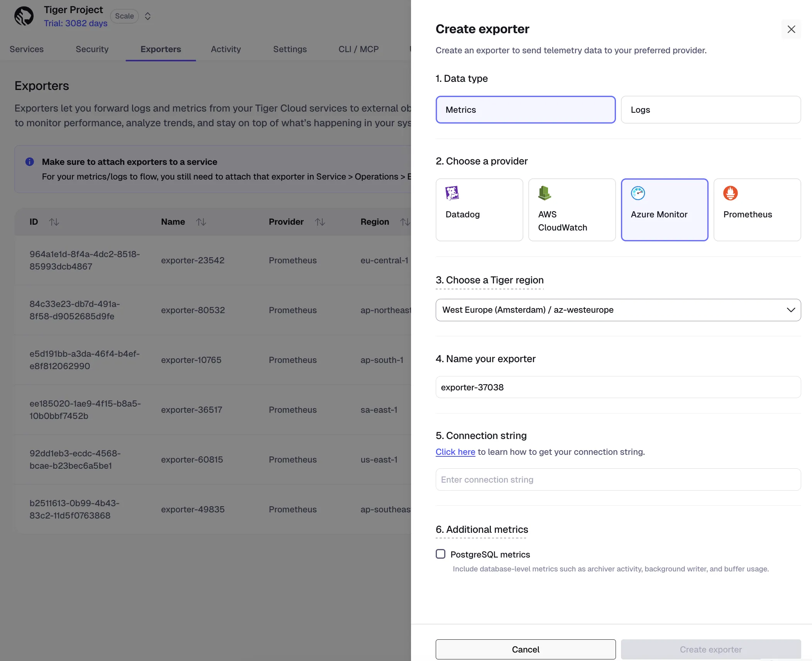The height and width of the screenshot is (661, 812).
Task: Click us-east-1 region cell
Action: (379, 459)
